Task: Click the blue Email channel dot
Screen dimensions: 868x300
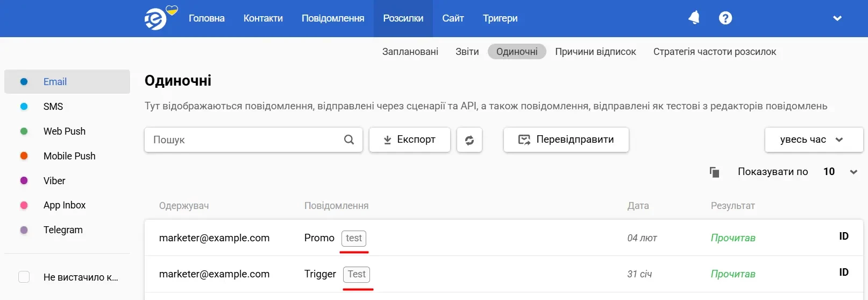Action: coord(24,82)
